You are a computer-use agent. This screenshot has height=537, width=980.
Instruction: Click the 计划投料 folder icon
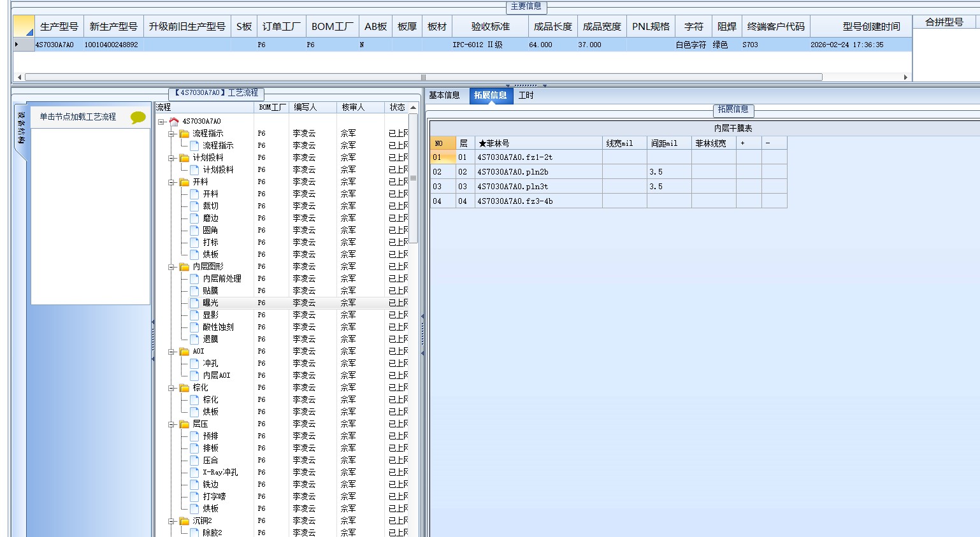pyautogui.click(x=184, y=158)
